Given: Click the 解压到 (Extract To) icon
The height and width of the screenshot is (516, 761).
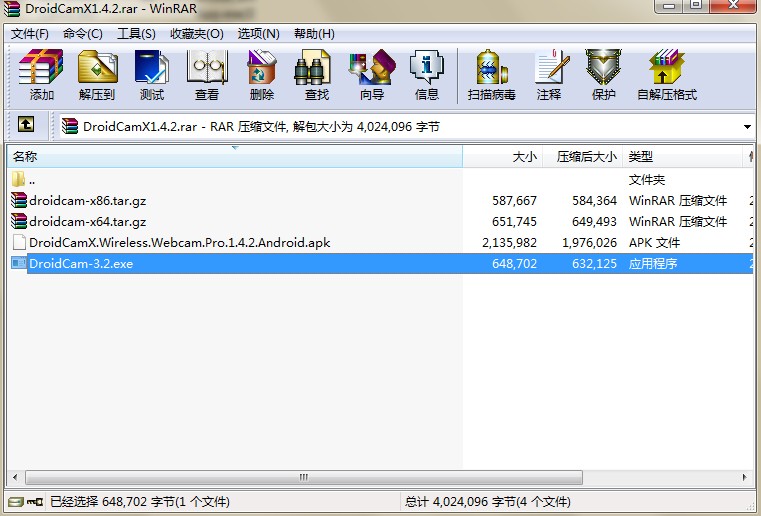Looking at the screenshot, I should coord(97,75).
